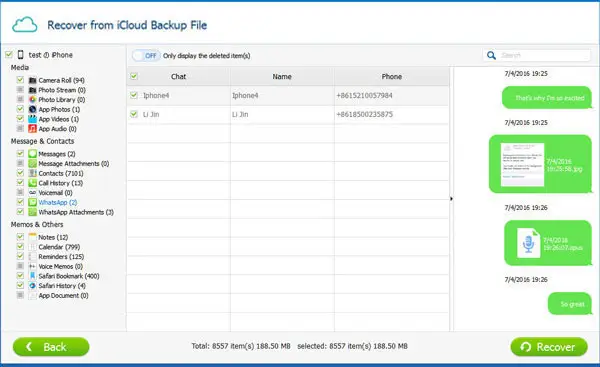
Task: Uncheck the Camera Roll checkbox
Action: pos(20,80)
